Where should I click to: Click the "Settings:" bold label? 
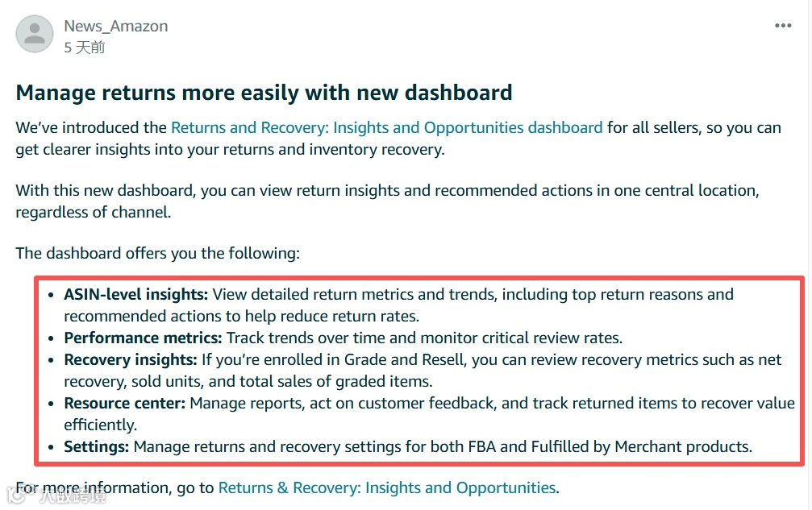[97, 446]
